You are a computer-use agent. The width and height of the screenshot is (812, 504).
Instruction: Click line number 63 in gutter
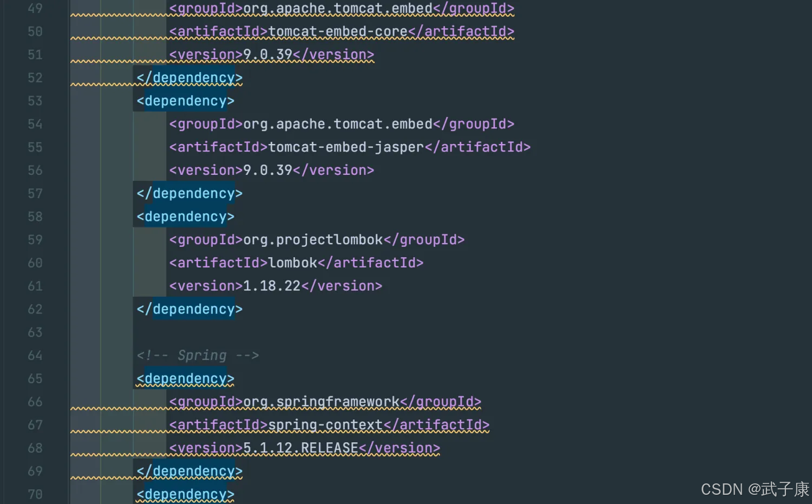pos(35,332)
